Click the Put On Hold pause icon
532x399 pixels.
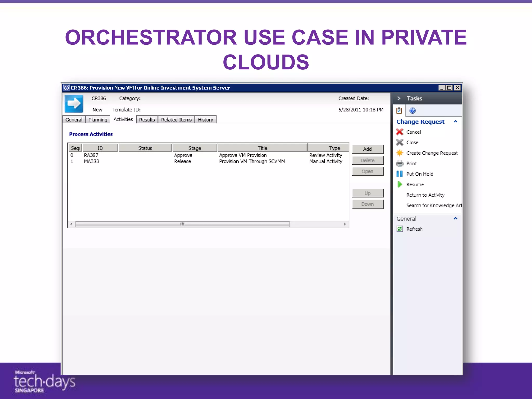[400, 174]
